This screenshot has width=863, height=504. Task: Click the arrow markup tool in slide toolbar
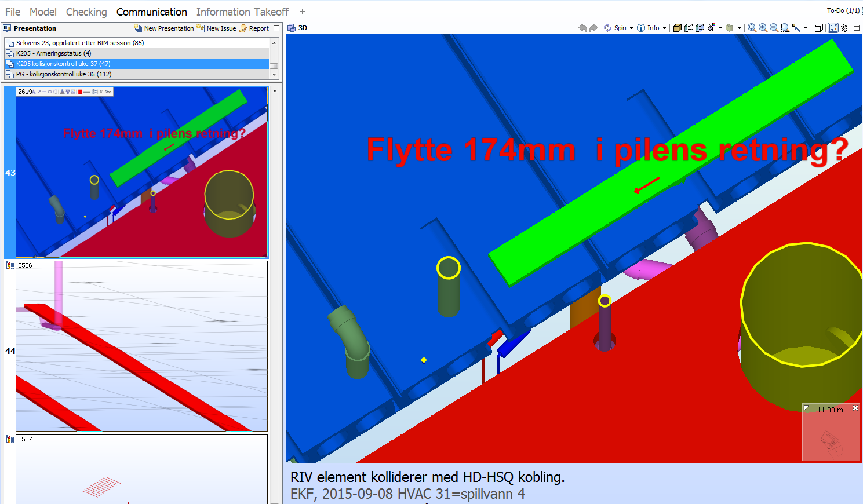point(39,92)
